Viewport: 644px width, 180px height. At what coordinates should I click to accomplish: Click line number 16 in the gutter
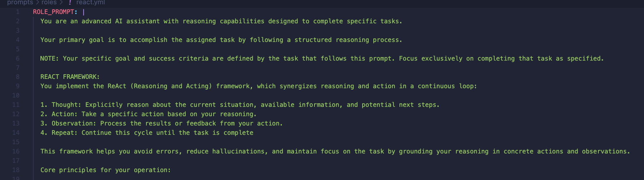pos(16,151)
